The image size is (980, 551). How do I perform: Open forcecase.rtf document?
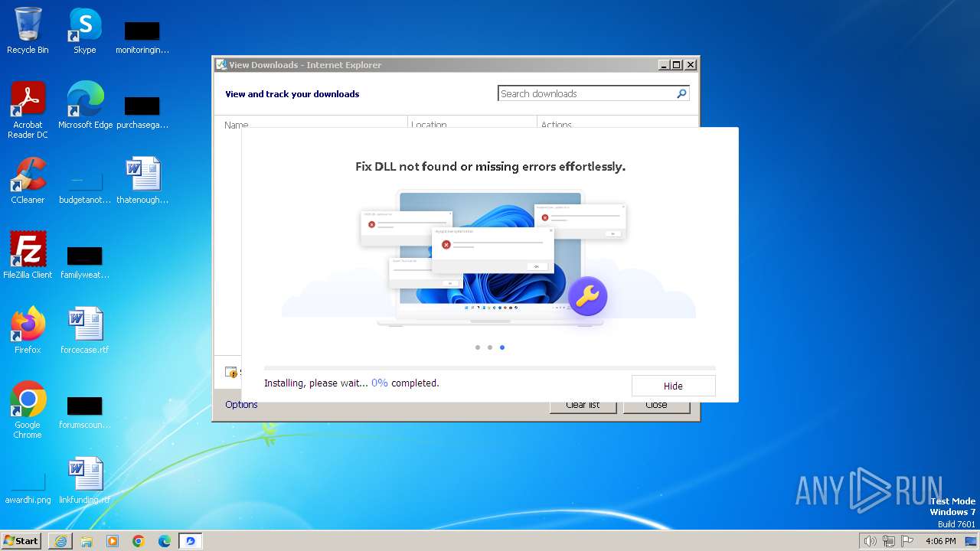click(x=85, y=330)
